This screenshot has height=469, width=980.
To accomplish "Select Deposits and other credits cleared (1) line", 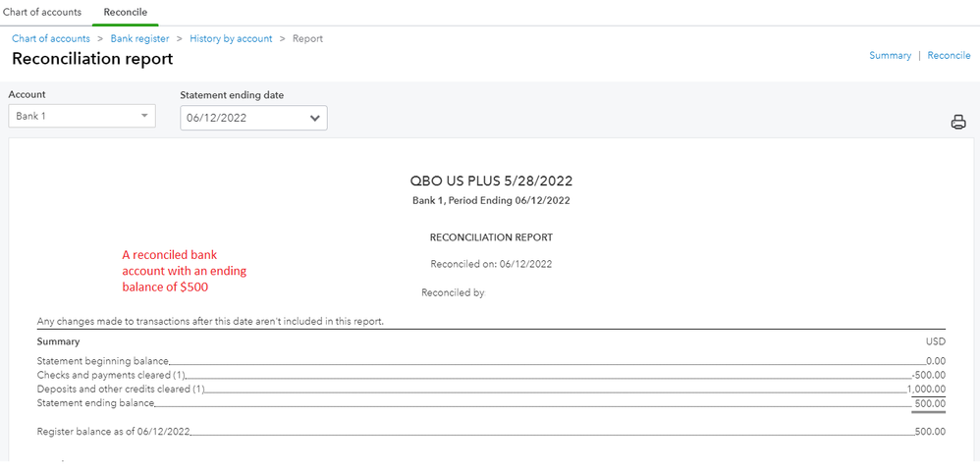I will (120, 390).
